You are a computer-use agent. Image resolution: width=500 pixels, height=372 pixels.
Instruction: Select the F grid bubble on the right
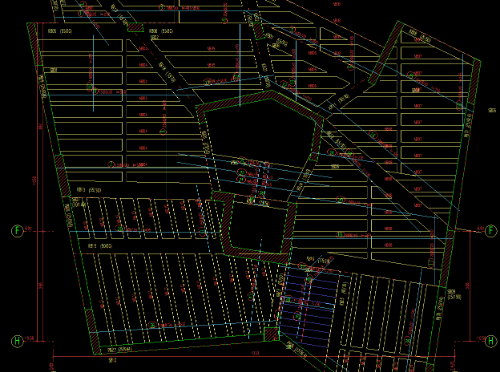(491, 231)
